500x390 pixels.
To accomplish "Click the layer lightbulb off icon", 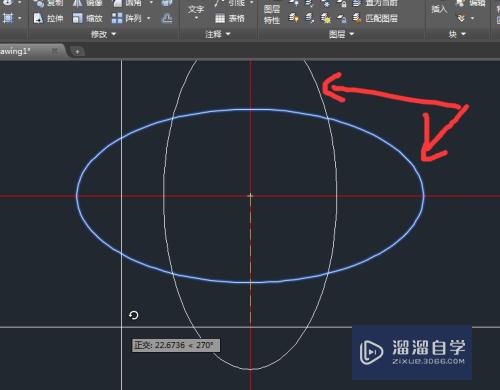I will tap(293, 18).
